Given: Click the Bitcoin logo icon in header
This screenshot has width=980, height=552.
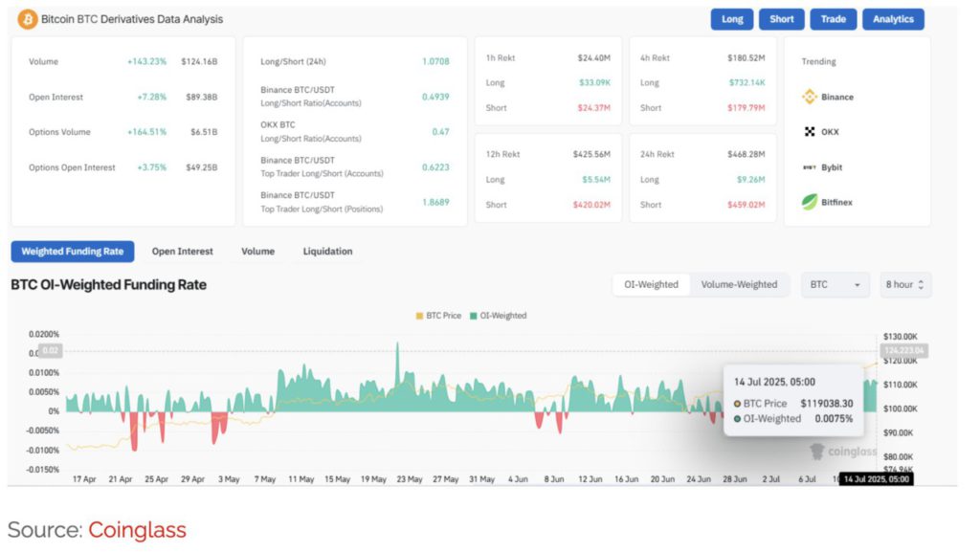Looking at the screenshot, I should click(x=27, y=19).
